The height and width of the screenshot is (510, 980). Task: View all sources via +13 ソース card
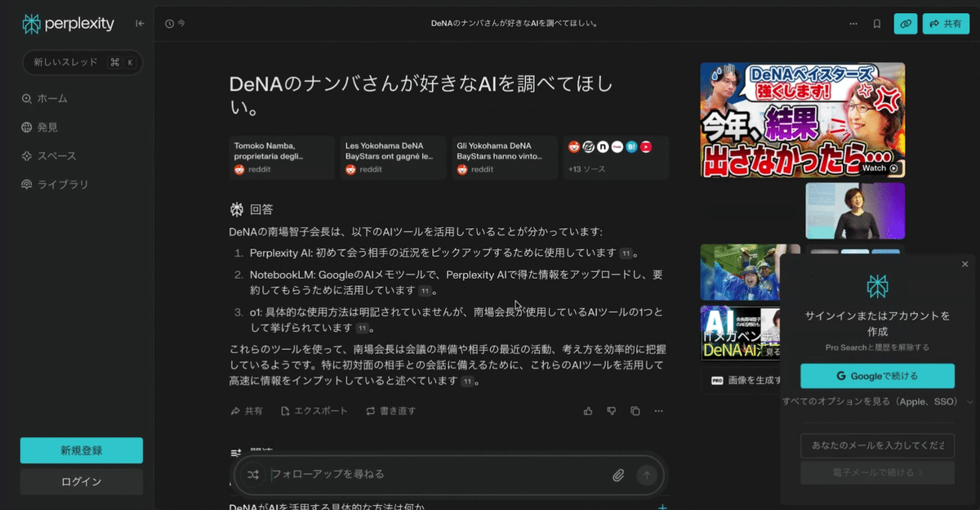click(x=616, y=158)
